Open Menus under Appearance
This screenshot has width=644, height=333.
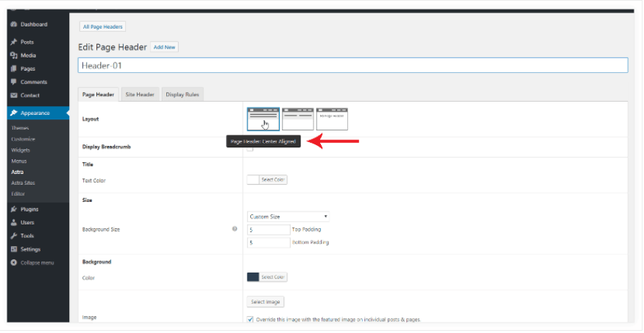(19, 161)
